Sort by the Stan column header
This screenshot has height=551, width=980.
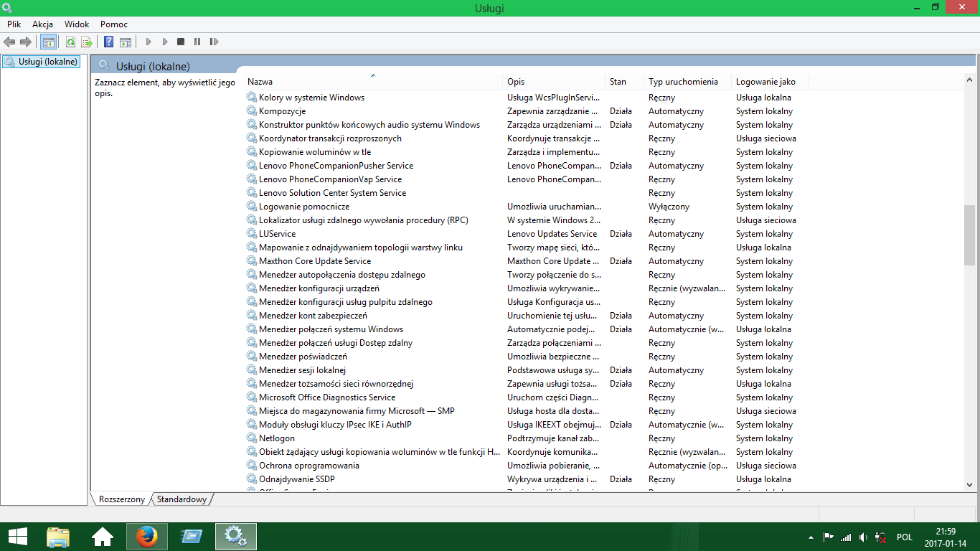pyautogui.click(x=625, y=82)
